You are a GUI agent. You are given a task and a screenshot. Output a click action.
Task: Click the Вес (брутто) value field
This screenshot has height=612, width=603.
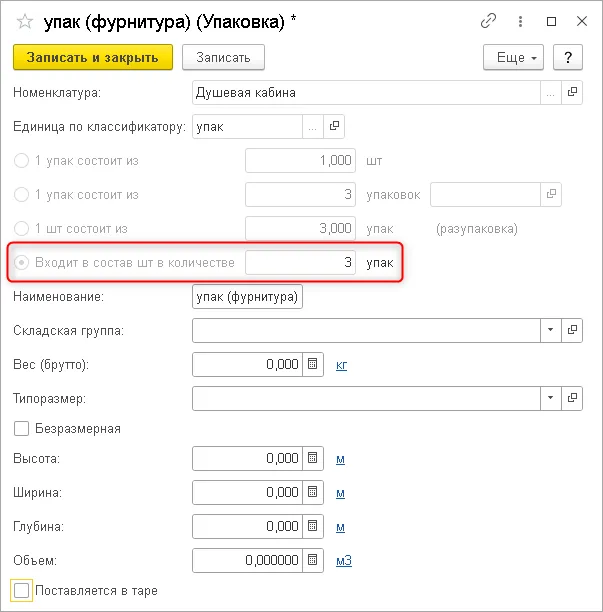click(247, 365)
